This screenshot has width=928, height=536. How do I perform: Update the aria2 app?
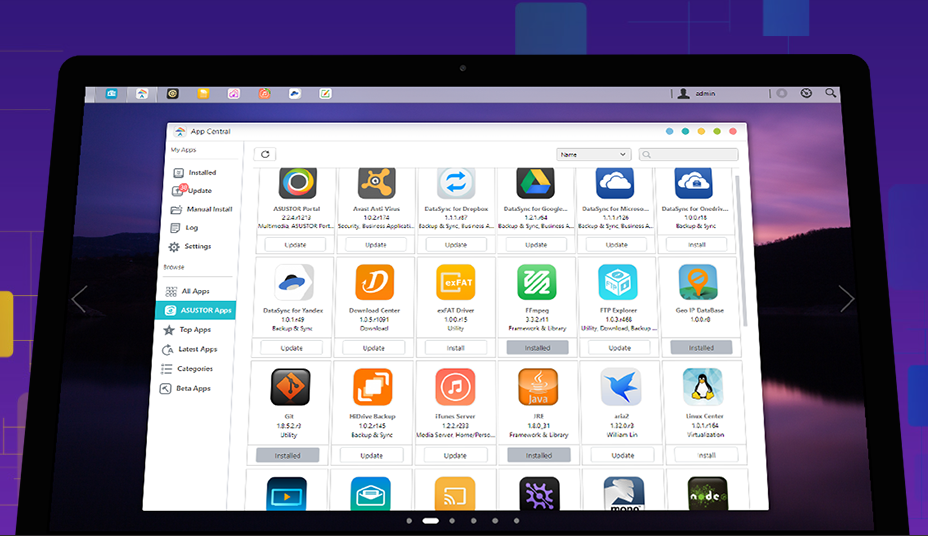pos(623,455)
